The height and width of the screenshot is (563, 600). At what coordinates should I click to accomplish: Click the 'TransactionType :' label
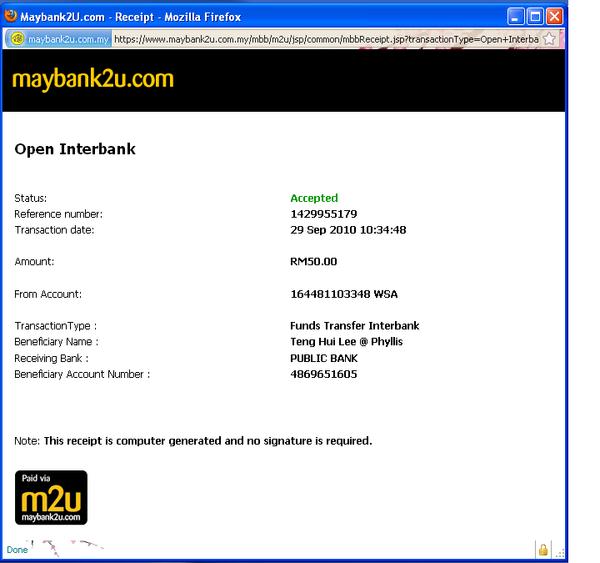(x=55, y=326)
